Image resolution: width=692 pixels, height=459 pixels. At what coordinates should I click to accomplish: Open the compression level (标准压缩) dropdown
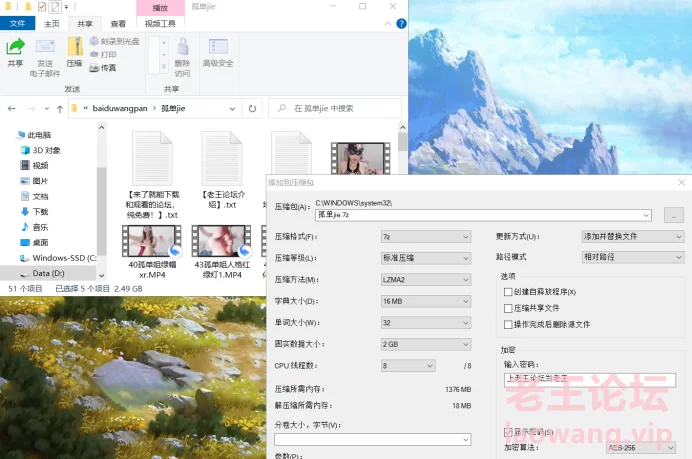point(426,258)
